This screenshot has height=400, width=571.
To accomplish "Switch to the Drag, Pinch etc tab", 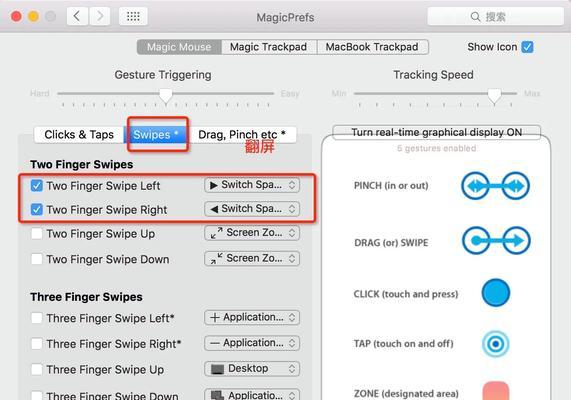I will [242, 135].
